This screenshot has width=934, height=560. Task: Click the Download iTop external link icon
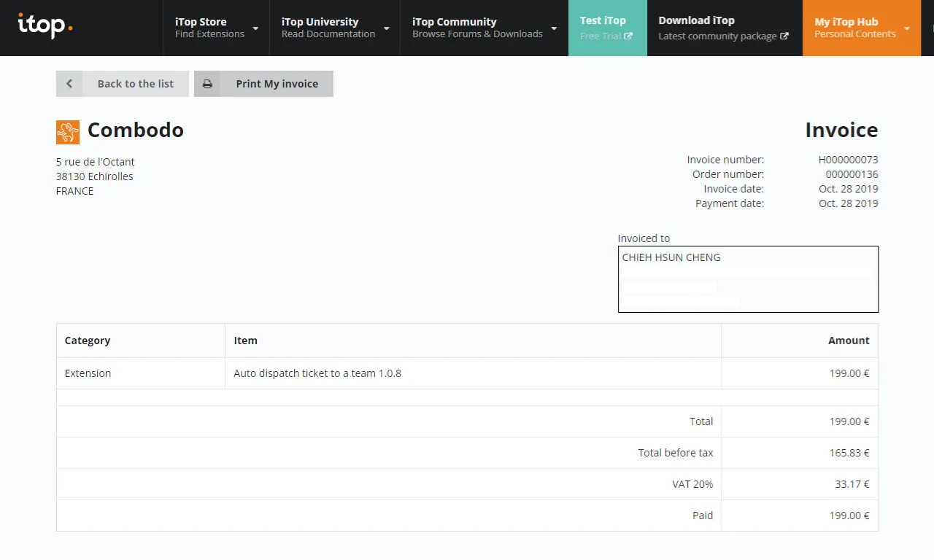784,36
